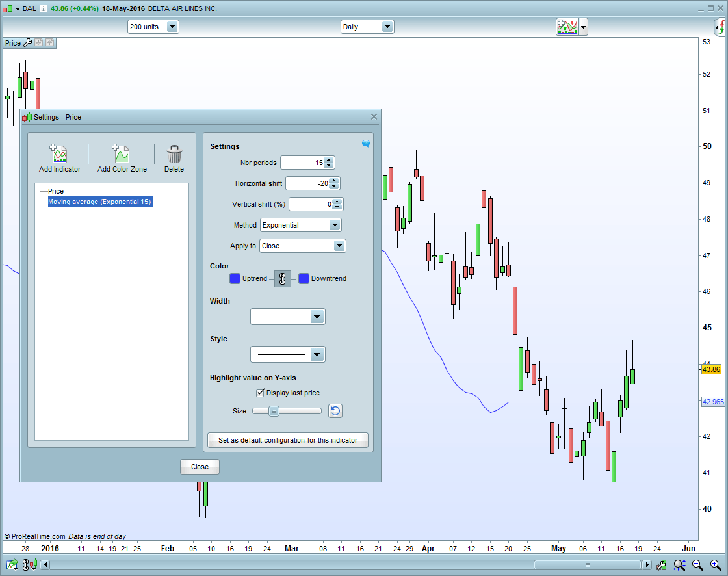Expand the arrow next to the indicators icon
This screenshot has width=728, height=576.
coord(584,27)
